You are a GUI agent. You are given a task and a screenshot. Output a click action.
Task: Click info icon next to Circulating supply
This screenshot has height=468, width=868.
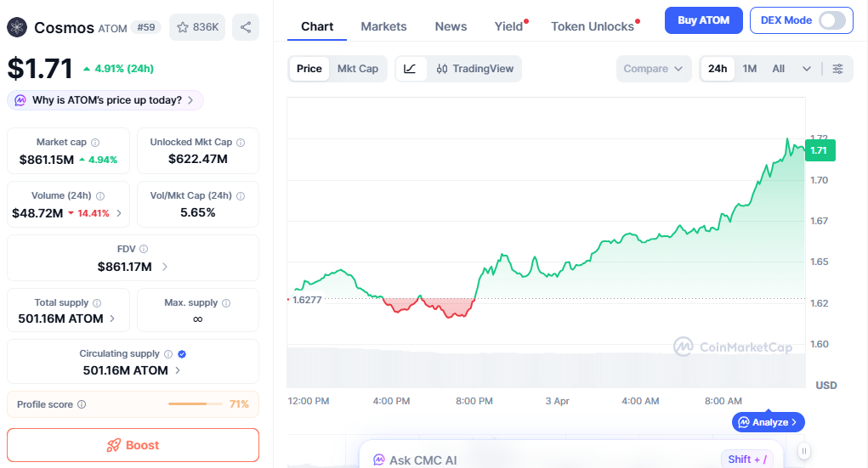(x=168, y=354)
